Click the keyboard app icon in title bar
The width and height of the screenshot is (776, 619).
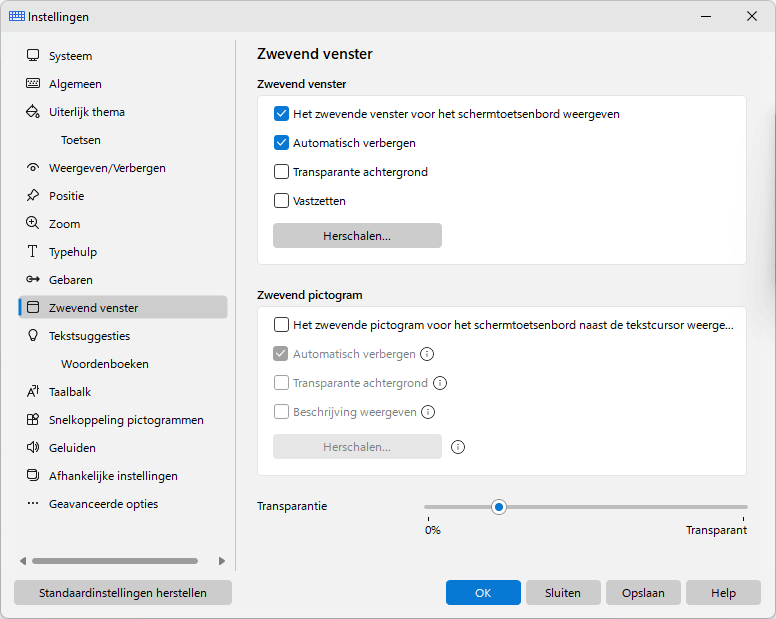(x=16, y=16)
